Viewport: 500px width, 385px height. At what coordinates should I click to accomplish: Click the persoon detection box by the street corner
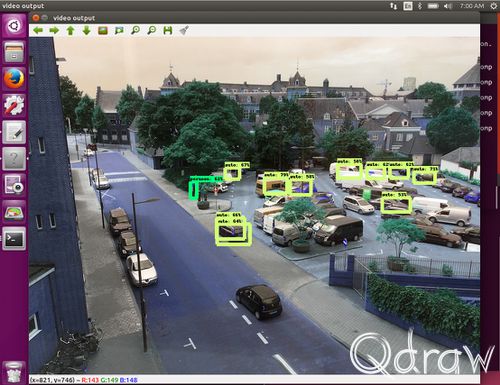193,191
